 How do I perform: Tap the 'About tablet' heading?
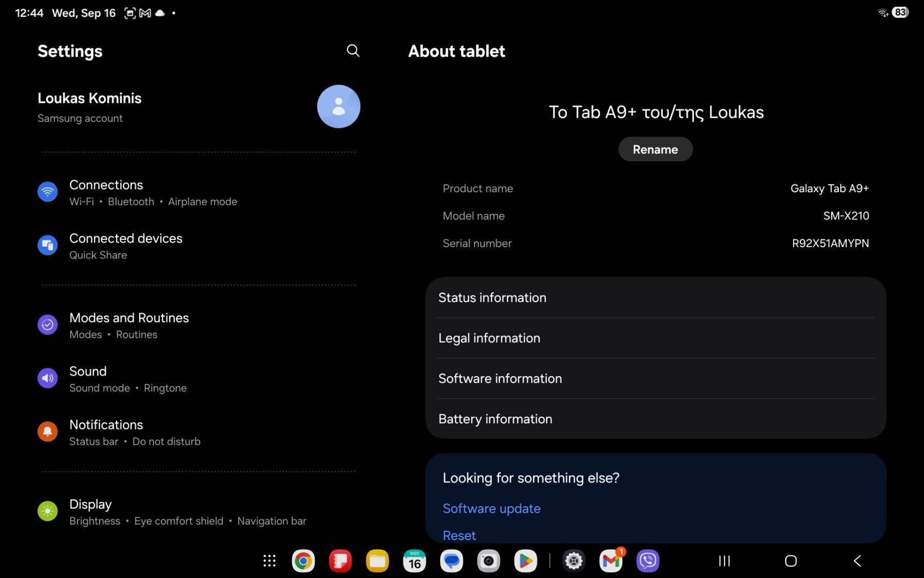[456, 51]
